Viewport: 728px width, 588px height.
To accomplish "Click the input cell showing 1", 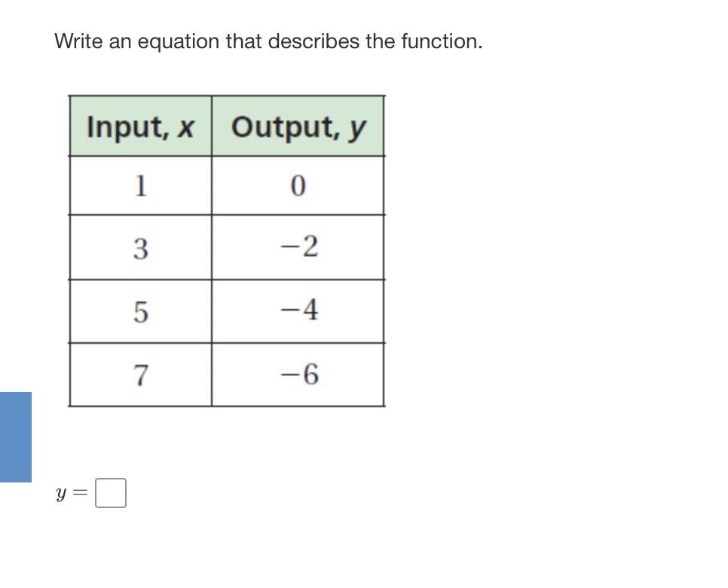I will (140, 185).
